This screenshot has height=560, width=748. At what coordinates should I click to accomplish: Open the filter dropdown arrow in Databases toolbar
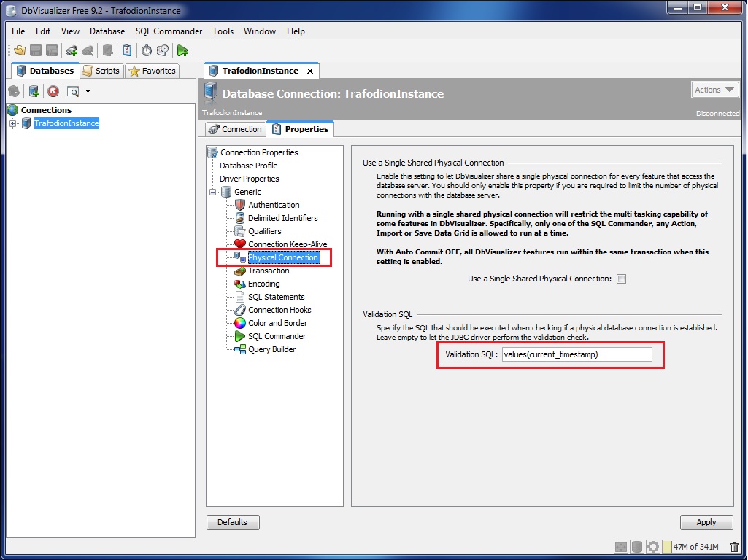[88, 91]
